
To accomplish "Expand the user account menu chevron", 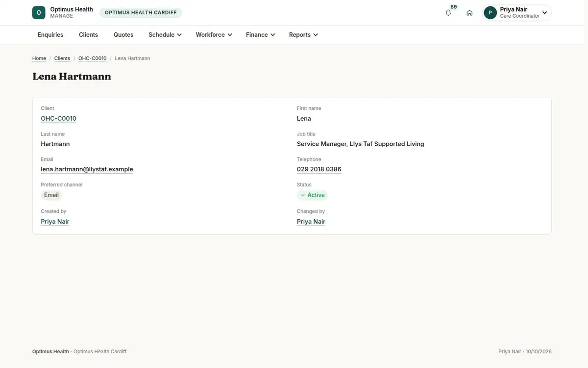I will pos(544,13).
